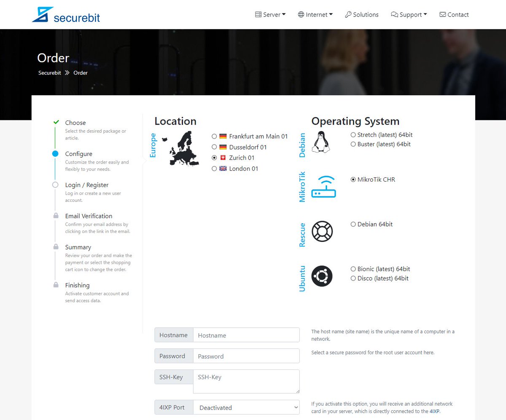This screenshot has width=506, height=420.
Task: Click the Operating System heading
Action: pyautogui.click(x=355, y=121)
